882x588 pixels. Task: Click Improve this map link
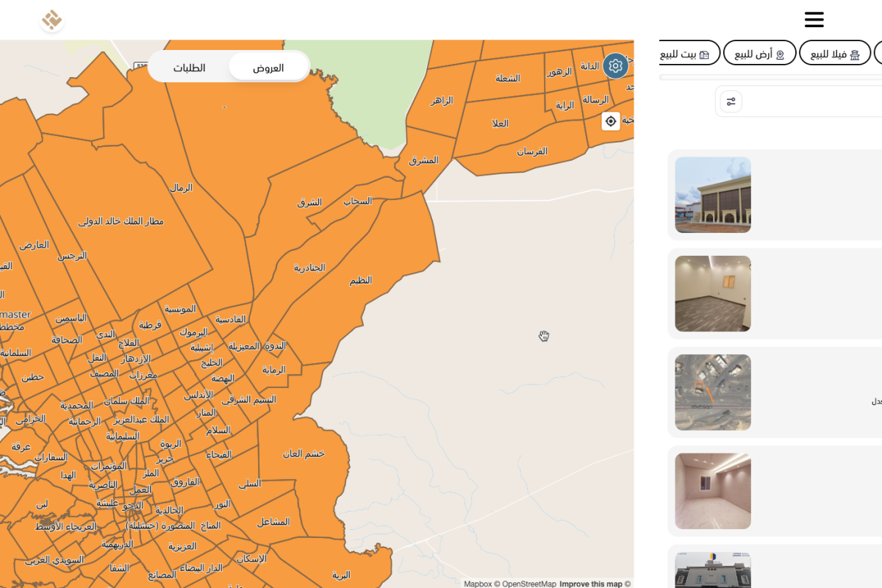point(591,584)
